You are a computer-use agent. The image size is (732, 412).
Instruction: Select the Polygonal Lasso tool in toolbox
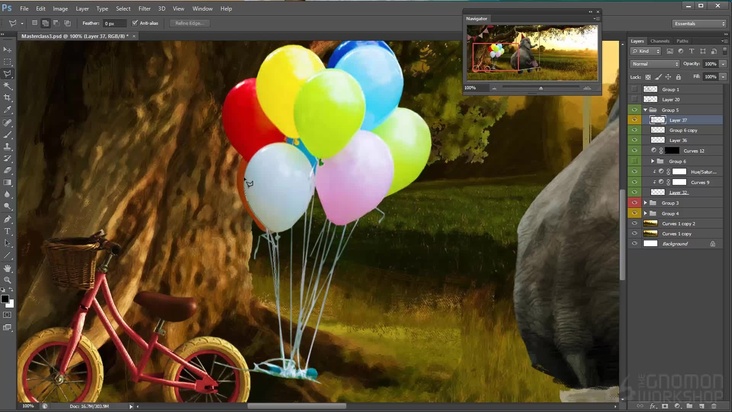(7, 74)
